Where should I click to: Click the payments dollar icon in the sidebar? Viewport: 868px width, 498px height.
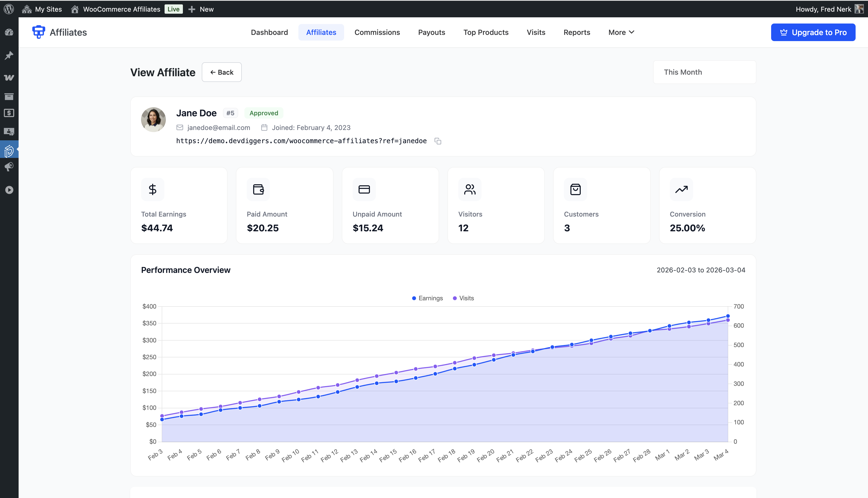click(9, 113)
